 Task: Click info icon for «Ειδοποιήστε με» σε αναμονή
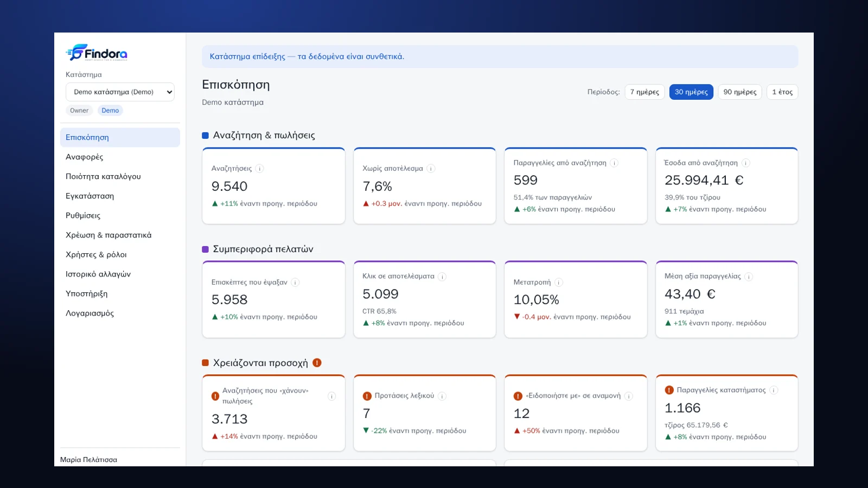[x=629, y=396]
